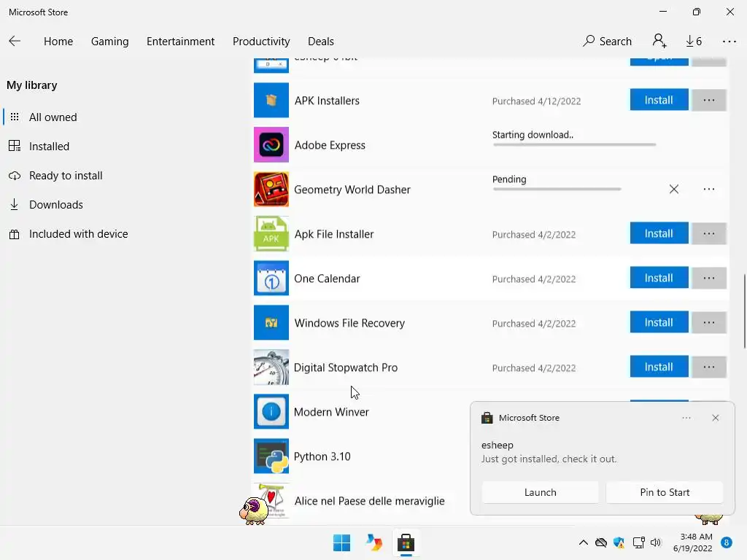Click the Adobe Express app icon
The image size is (747, 560).
271,145
